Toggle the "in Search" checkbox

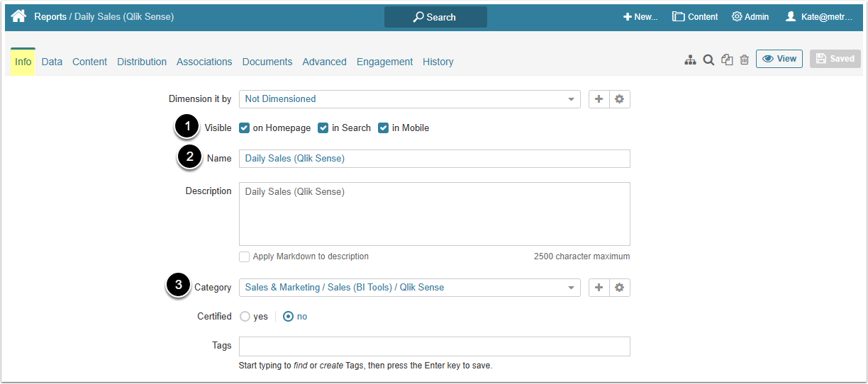pos(323,128)
